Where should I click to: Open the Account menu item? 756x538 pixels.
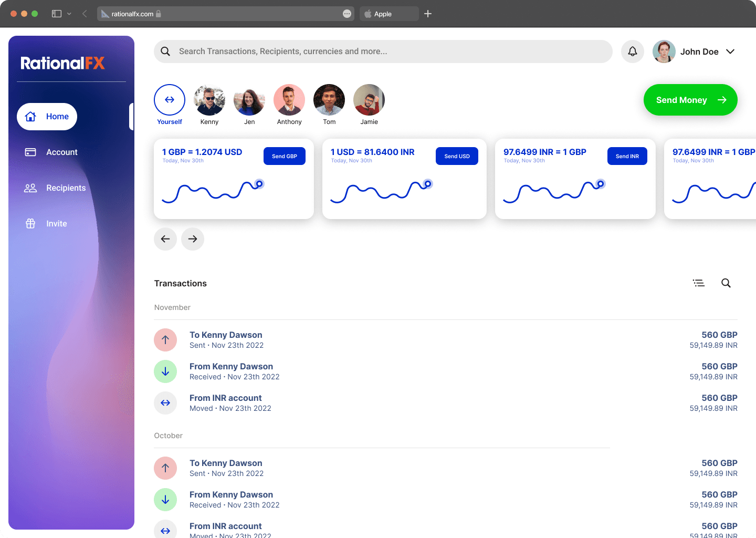click(61, 152)
